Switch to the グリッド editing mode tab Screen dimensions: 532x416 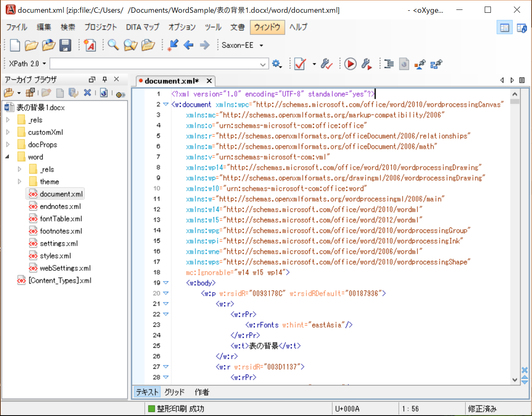174,392
